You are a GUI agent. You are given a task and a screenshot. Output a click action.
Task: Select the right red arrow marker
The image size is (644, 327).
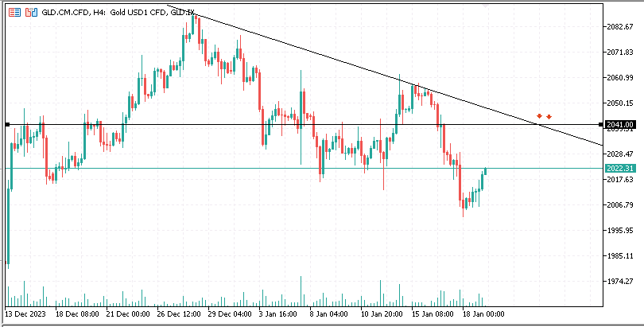click(x=549, y=118)
